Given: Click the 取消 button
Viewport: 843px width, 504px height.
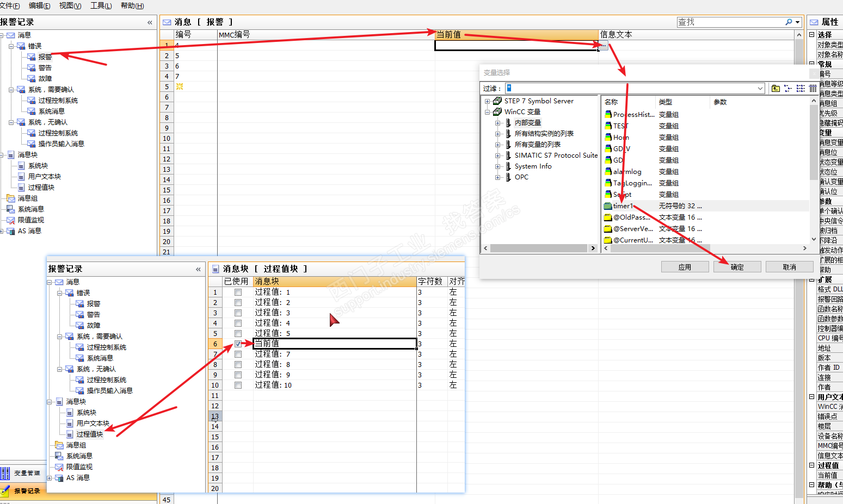Looking at the screenshot, I should (x=789, y=267).
